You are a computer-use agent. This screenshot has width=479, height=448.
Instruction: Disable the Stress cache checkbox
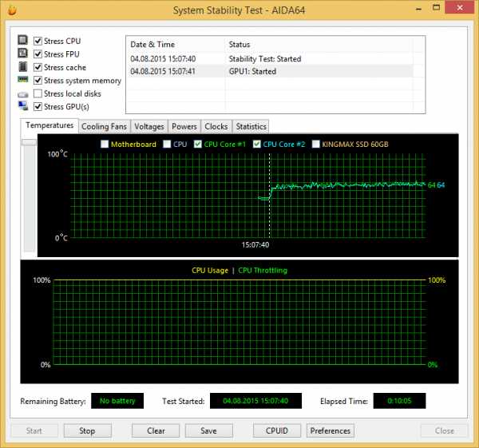[x=38, y=67]
